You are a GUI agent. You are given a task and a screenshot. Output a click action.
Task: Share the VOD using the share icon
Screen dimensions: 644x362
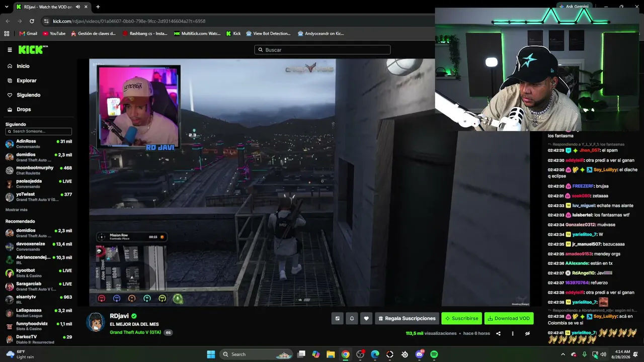[x=498, y=333]
